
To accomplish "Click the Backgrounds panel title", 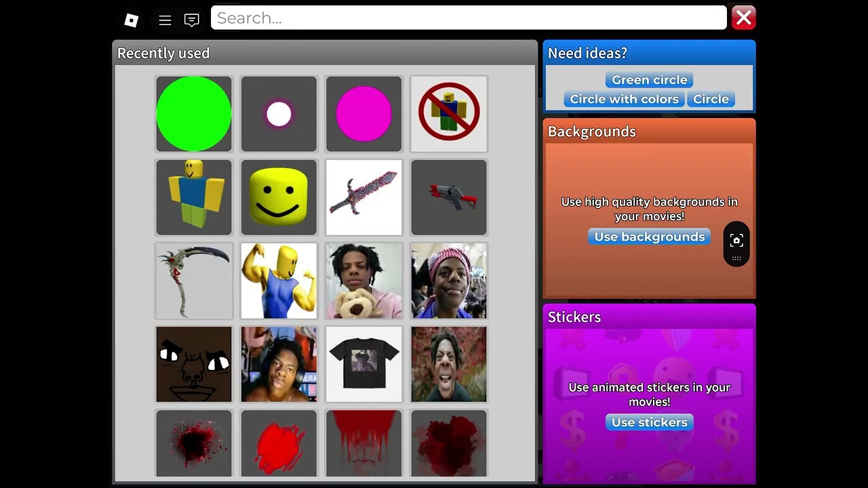I will [x=592, y=131].
